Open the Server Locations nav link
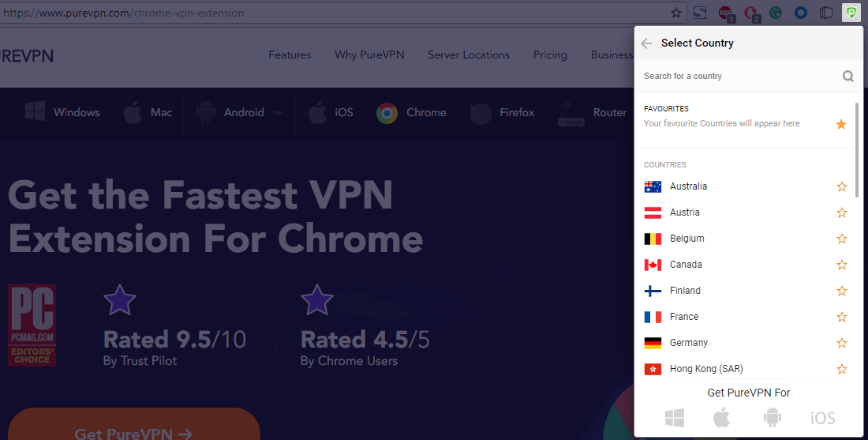 tap(468, 55)
